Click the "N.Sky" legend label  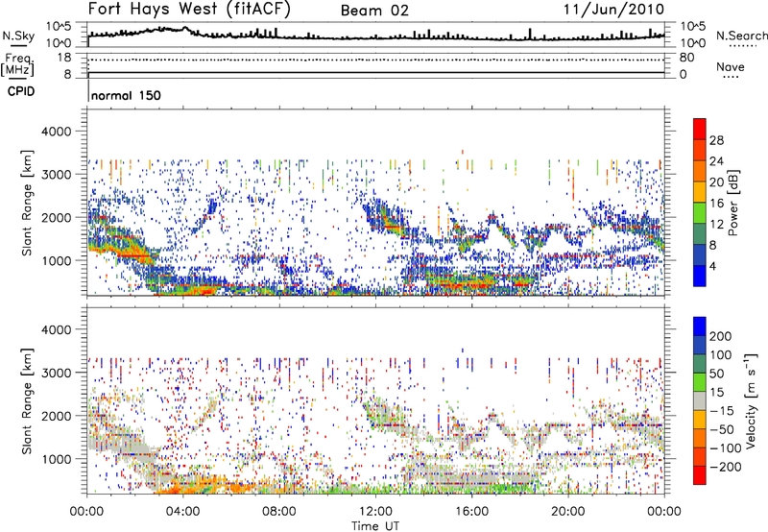pyautogui.click(x=18, y=36)
